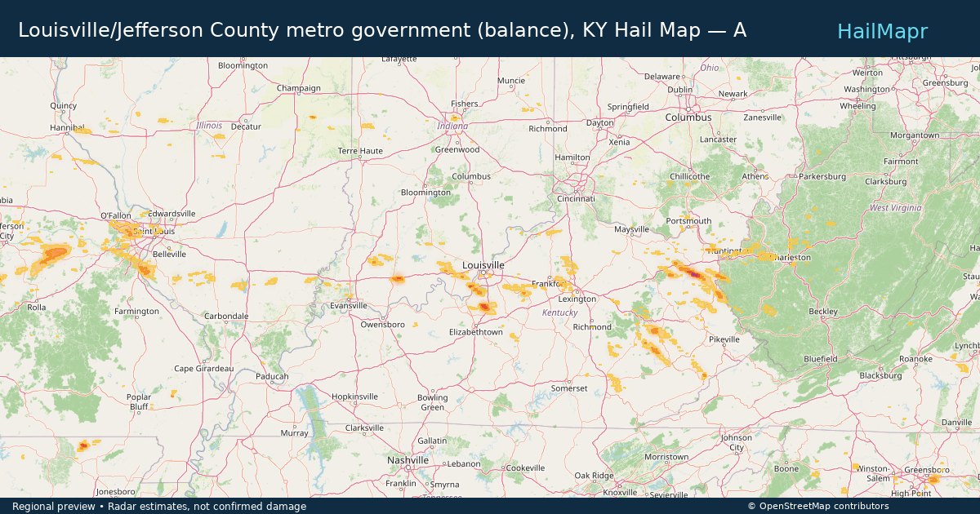Click the West Virginia state label
Image resolution: width=980 pixels, height=514 pixels.
pos(896,208)
